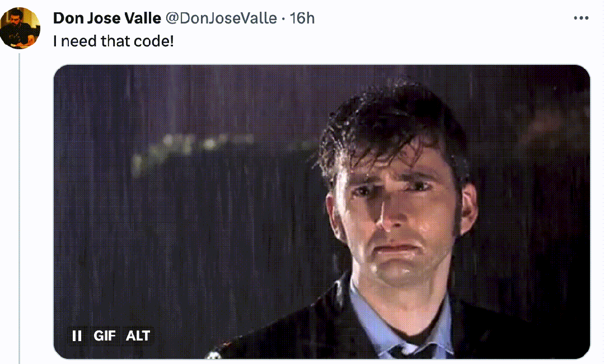The height and width of the screenshot is (364, 604).
Task: Open the three-dot more options menu
Action: pos(581,18)
